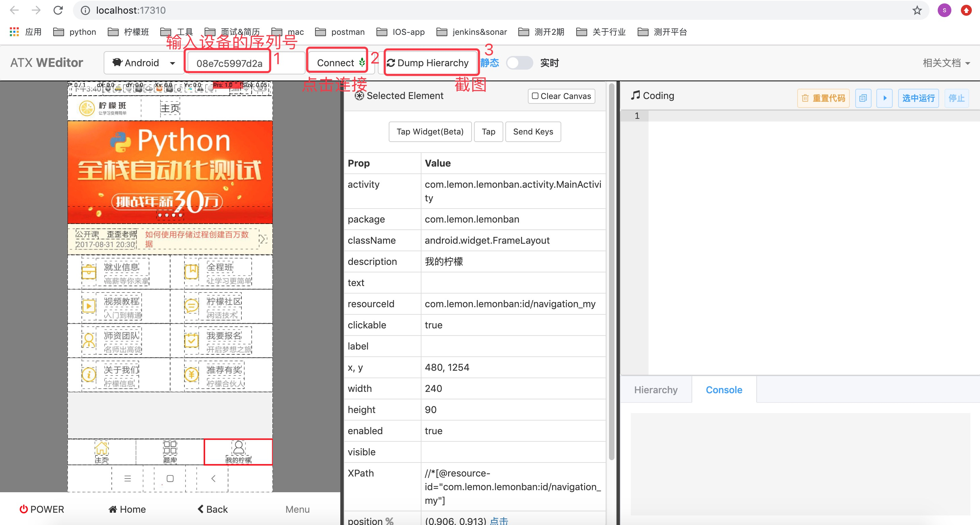Toggle the 静态/实时 switch
The height and width of the screenshot is (525, 980).
point(519,63)
